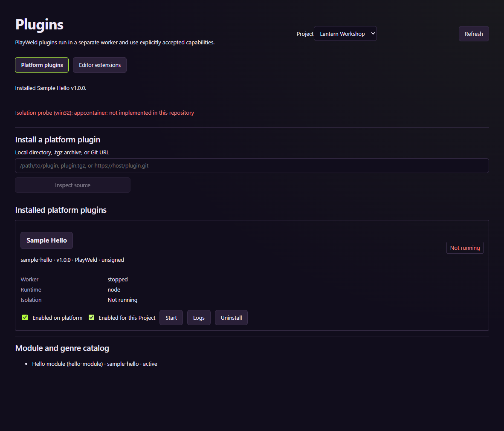
Task: Click the Inspect source button
Action: 72,185
